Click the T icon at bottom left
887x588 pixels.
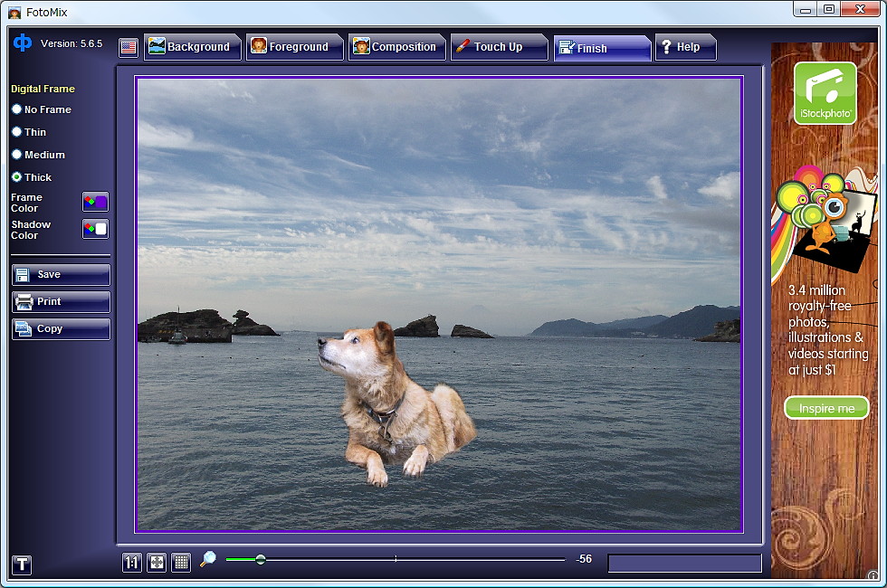coord(21,564)
